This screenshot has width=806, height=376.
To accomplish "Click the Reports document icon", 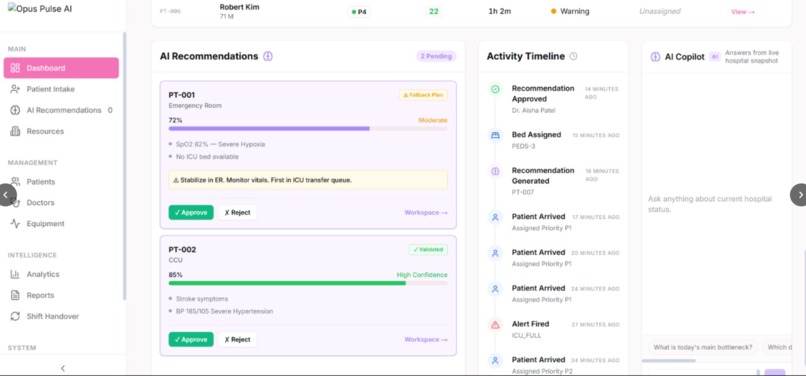I will (15, 295).
